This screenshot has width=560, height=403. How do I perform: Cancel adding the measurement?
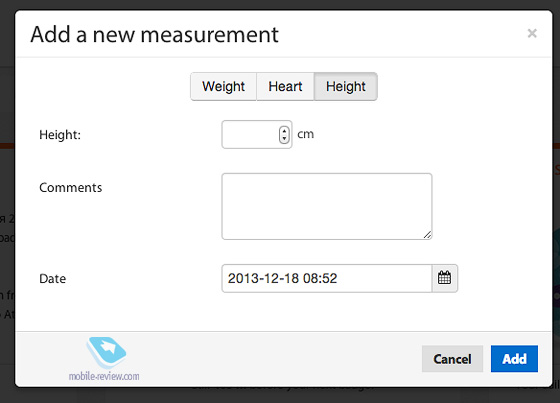point(452,359)
